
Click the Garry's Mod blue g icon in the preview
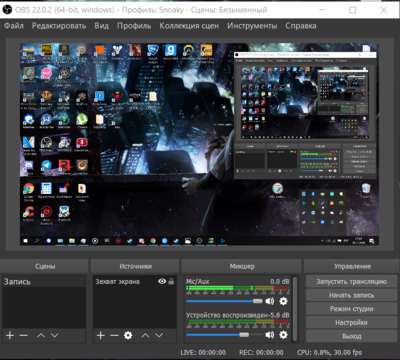pyautogui.click(x=171, y=50)
